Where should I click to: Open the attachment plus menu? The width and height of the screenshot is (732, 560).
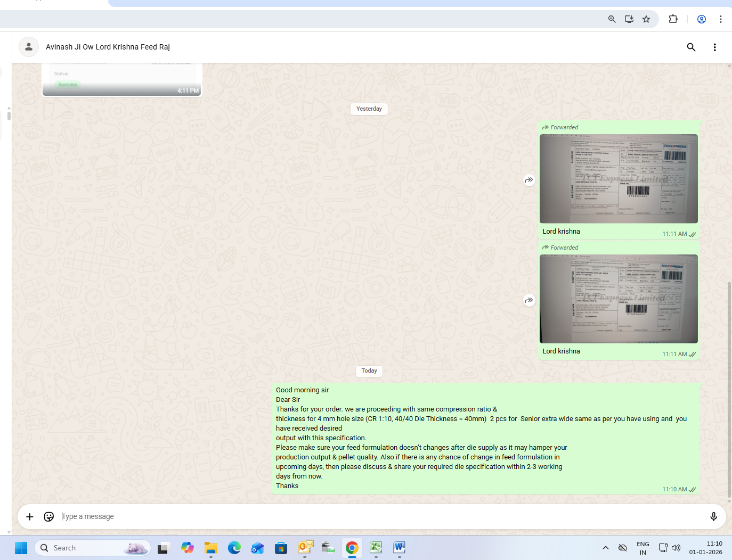30,516
